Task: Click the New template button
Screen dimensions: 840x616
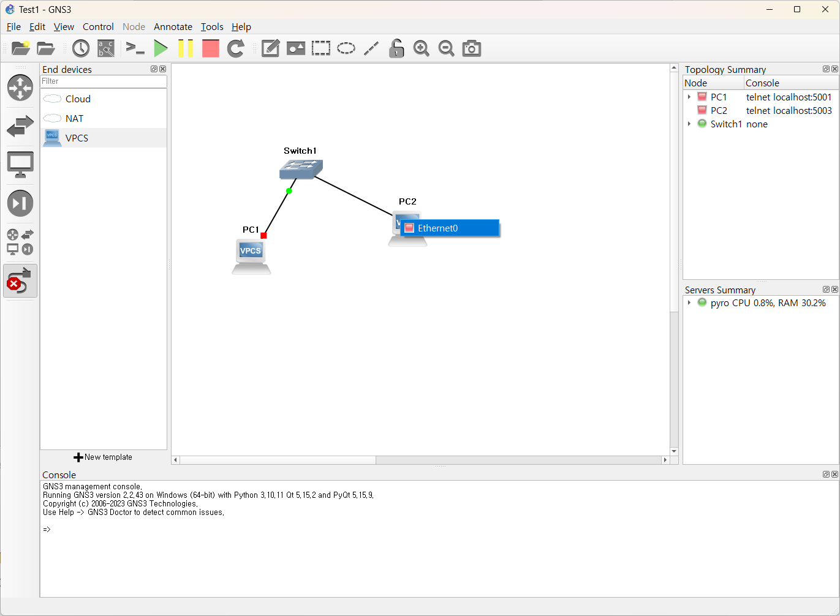Action: pyautogui.click(x=103, y=457)
